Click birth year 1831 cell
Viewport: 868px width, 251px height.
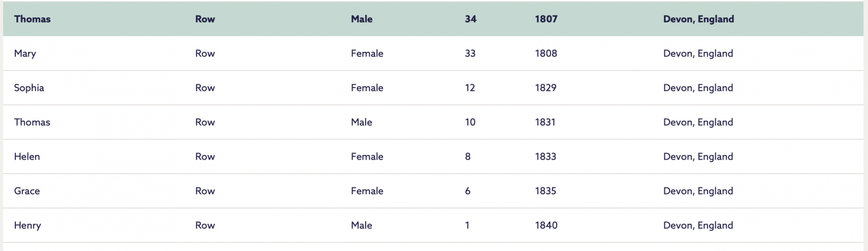click(x=545, y=122)
